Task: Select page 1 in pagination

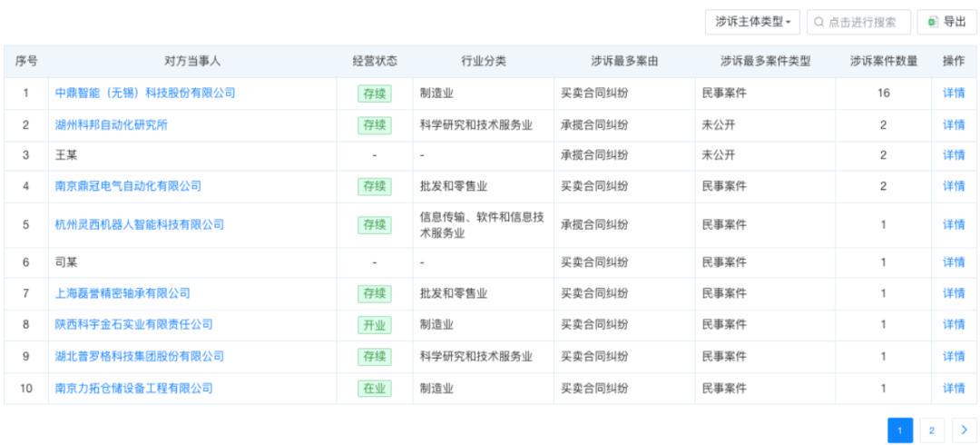Action: pos(900,430)
